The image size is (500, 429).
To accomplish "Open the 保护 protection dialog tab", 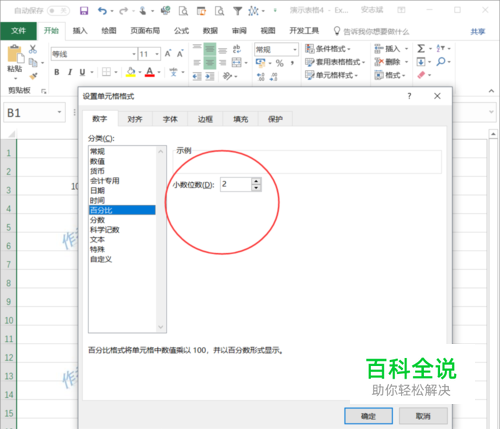I will click(275, 119).
